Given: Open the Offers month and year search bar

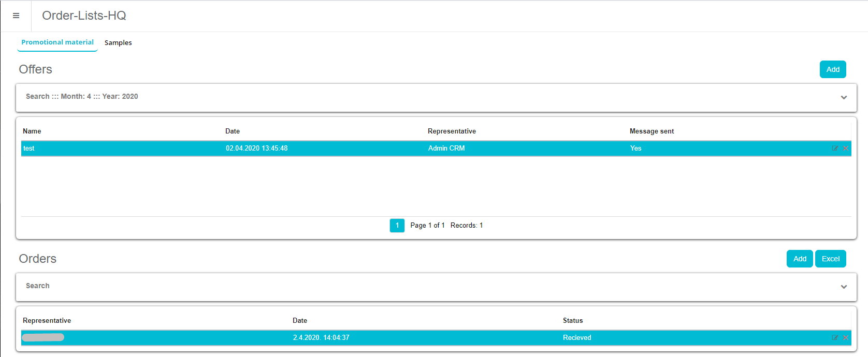Looking at the screenshot, I should pos(82,97).
